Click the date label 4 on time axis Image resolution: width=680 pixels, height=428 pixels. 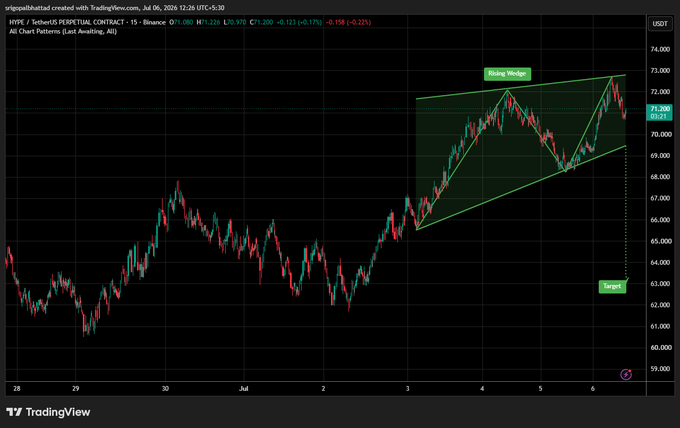click(x=482, y=389)
